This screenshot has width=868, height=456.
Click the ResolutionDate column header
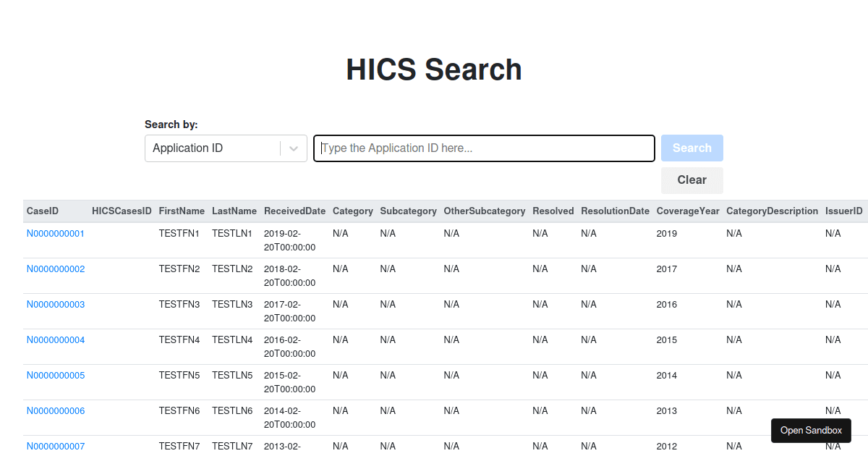[x=615, y=211]
